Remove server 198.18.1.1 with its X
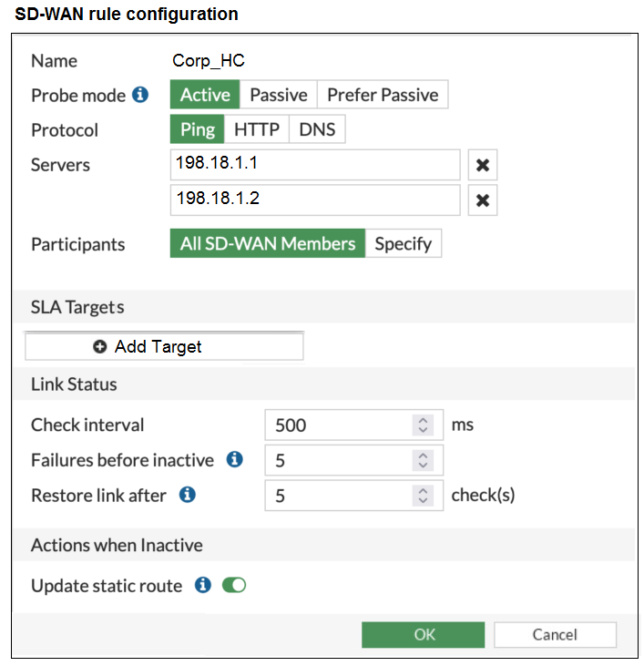 pyautogui.click(x=482, y=165)
